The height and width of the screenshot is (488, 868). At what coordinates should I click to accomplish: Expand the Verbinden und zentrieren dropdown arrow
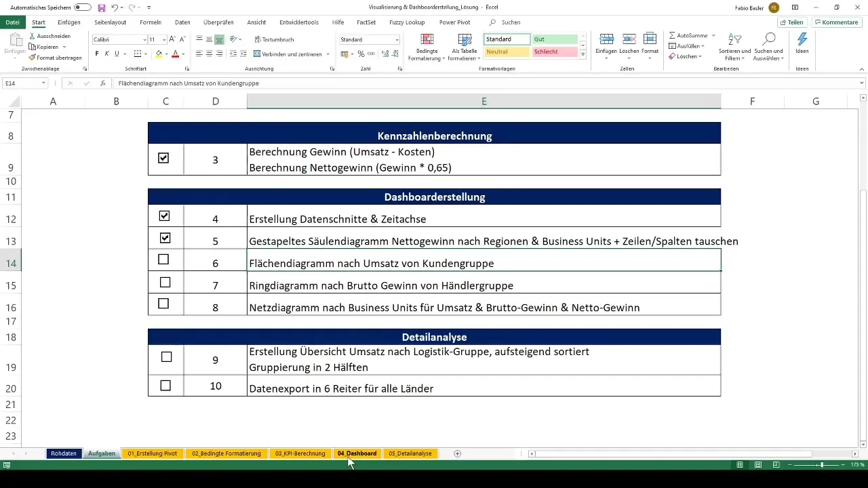(x=328, y=54)
